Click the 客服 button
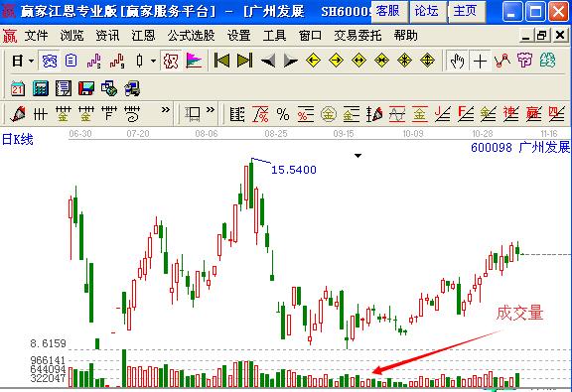Image resolution: width=572 pixels, height=392 pixels. tap(388, 11)
